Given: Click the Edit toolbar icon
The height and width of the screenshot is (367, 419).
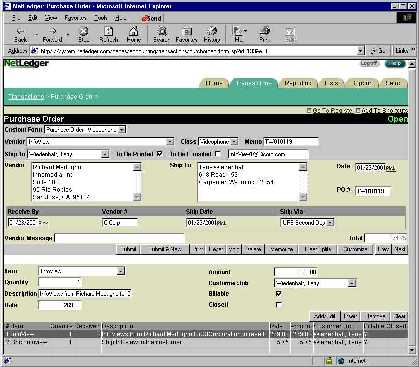Looking at the screenshot, I should 290,34.
